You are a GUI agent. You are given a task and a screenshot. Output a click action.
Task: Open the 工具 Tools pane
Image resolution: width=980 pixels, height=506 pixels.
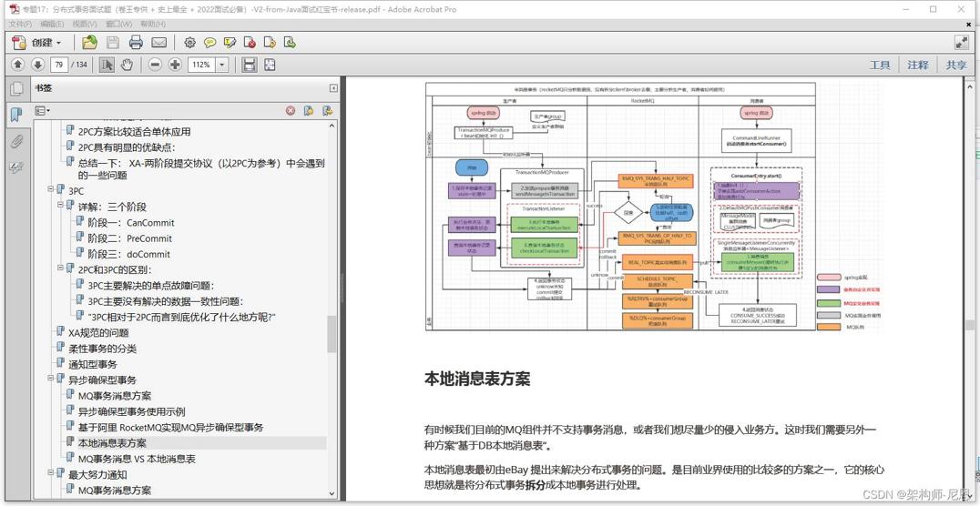pyautogui.click(x=880, y=65)
